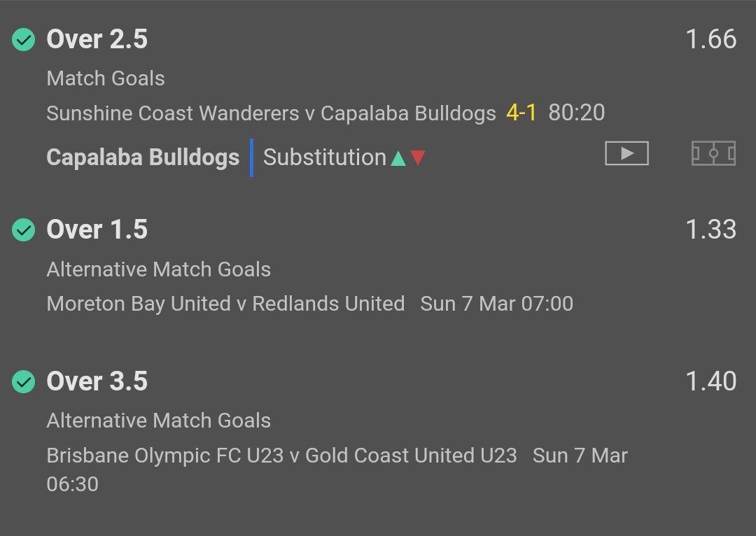Click the 80:20 match clock
The height and width of the screenshot is (536, 756).
coord(577,113)
